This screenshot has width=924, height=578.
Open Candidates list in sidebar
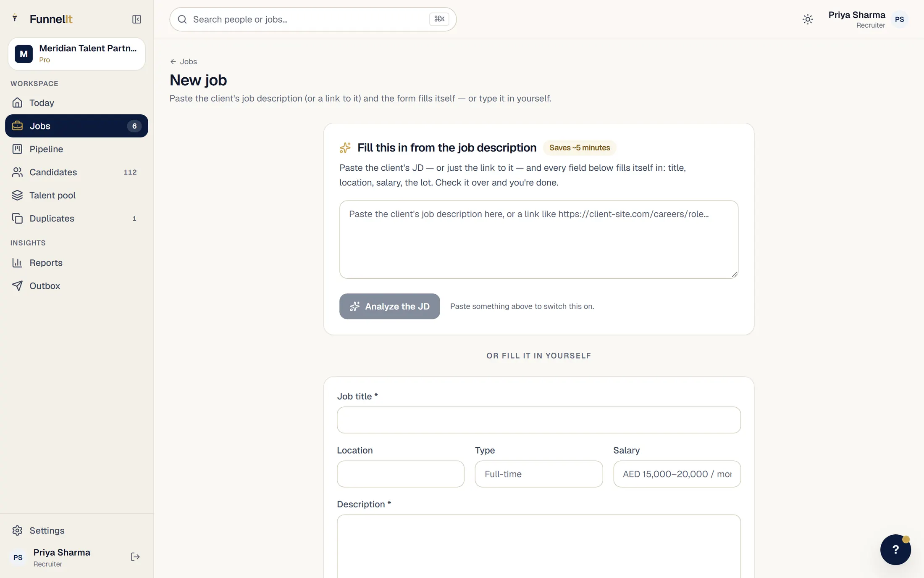coord(76,172)
